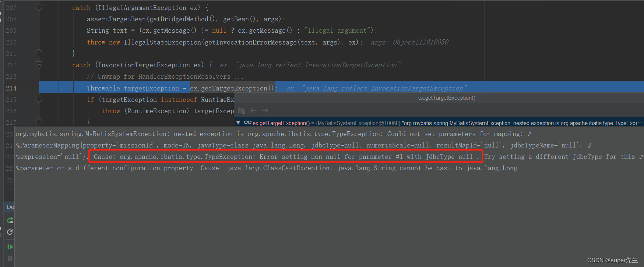The height and width of the screenshot is (267, 644).
Task: Click the glasses watch icon beside ex.getTargetException()
Action: [x=247, y=122]
